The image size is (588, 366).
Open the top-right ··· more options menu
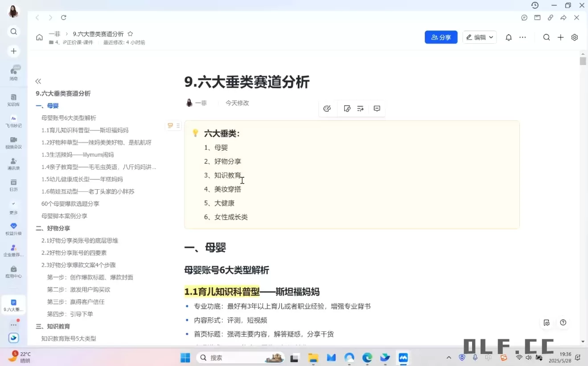pyautogui.click(x=522, y=37)
